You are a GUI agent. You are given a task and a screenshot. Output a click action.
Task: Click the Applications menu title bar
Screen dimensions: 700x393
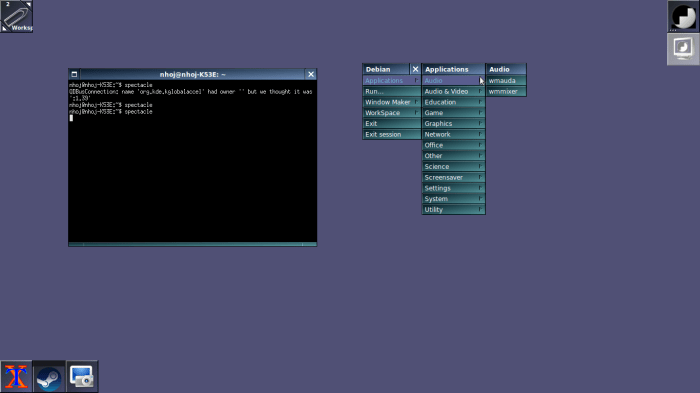pos(454,69)
